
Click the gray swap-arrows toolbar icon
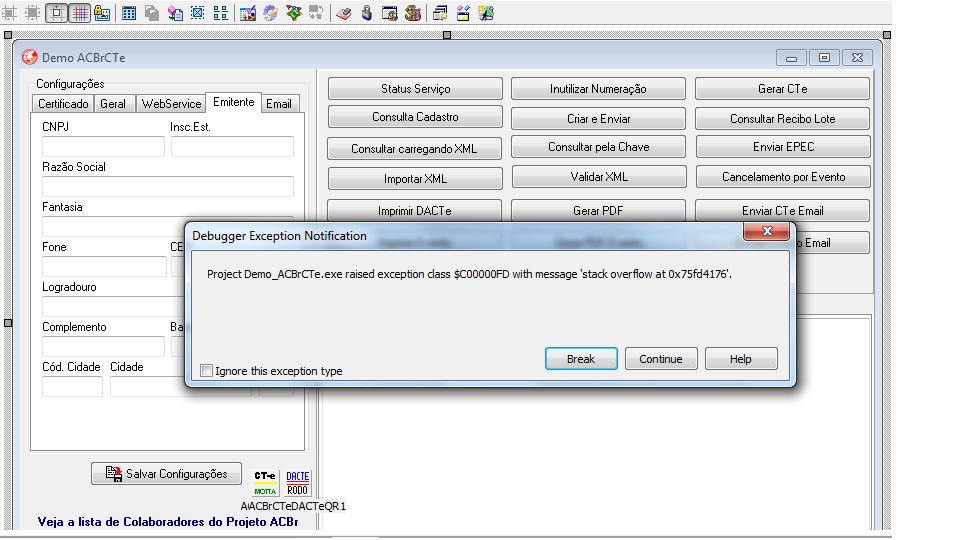(x=317, y=13)
